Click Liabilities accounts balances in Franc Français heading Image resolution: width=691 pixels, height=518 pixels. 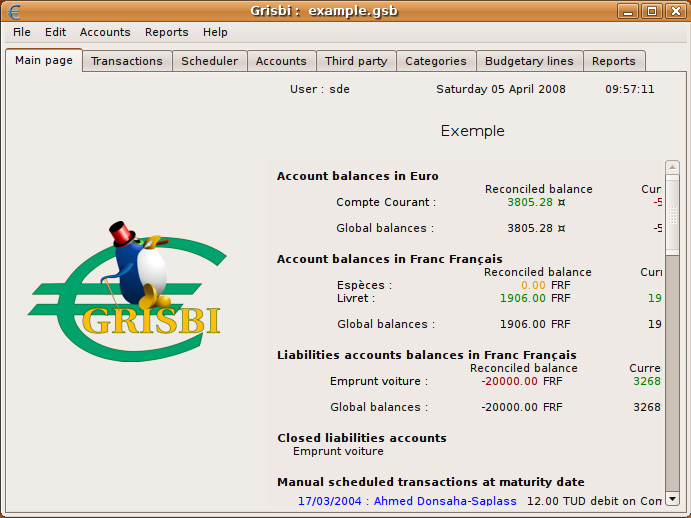click(x=427, y=355)
